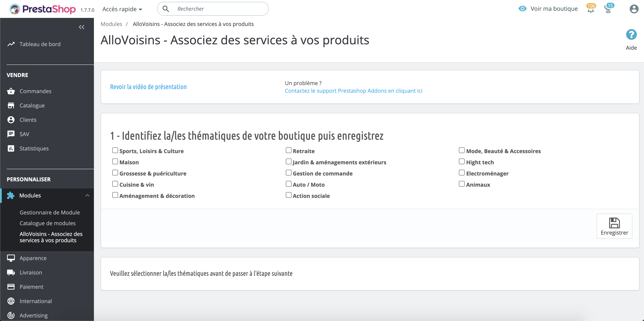Open the Commandes menu
644x321 pixels.
(x=36, y=91)
